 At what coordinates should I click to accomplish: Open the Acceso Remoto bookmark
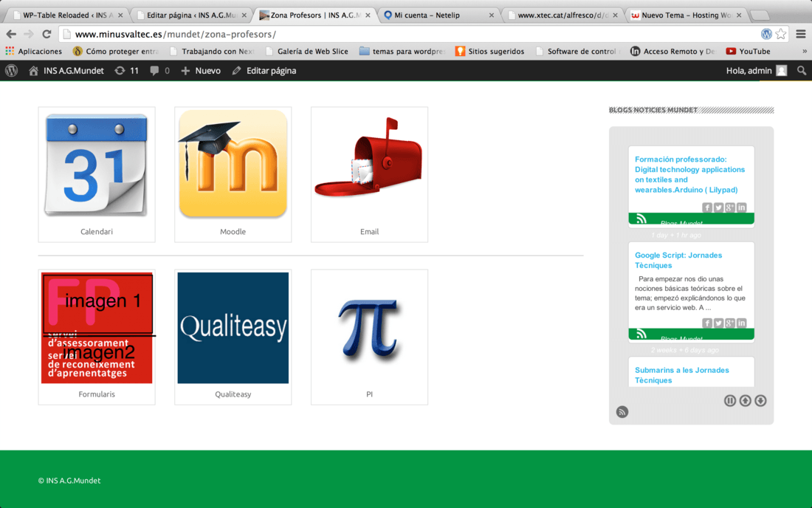tap(673, 51)
